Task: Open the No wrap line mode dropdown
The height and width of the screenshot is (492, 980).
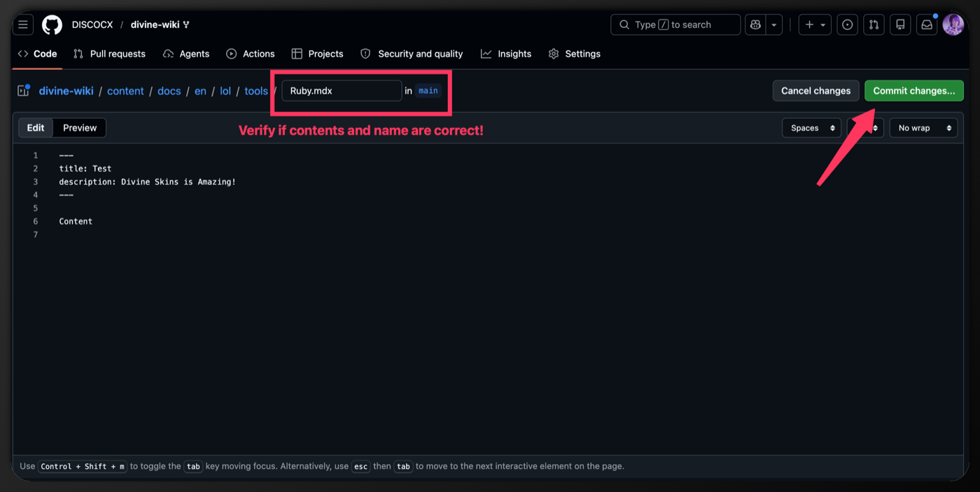Action: [x=923, y=128]
